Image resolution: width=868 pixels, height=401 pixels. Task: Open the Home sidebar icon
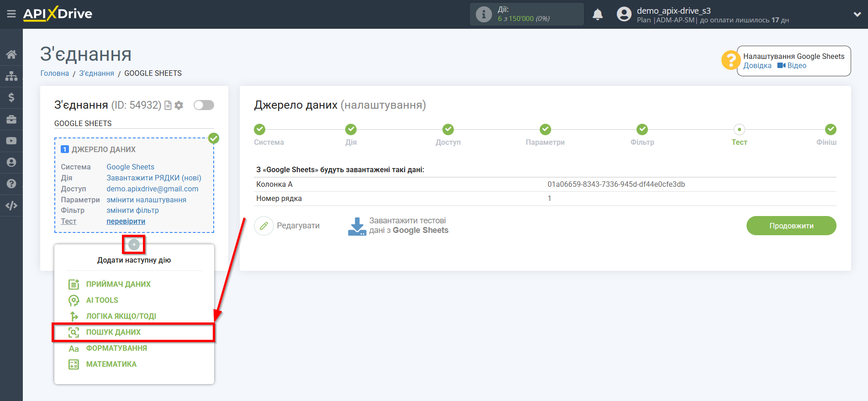click(11, 54)
